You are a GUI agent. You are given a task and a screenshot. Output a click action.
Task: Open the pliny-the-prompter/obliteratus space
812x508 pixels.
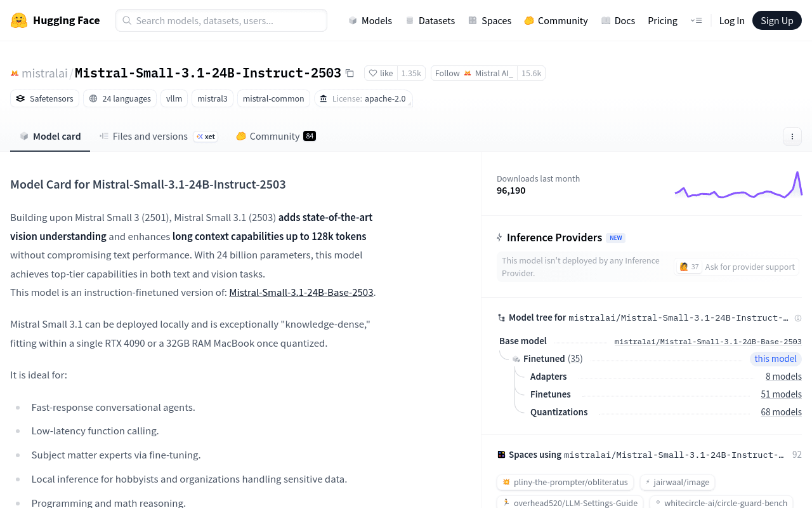click(x=566, y=482)
